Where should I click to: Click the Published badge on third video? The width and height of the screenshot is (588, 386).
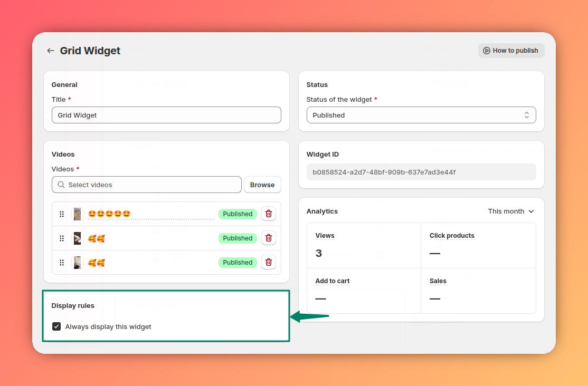click(x=238, y=262)
